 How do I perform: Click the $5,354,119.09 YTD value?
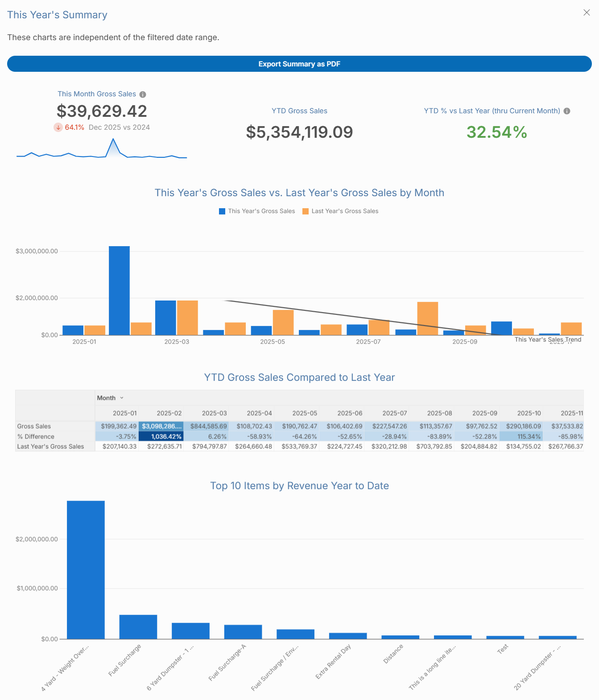[299, 132]
